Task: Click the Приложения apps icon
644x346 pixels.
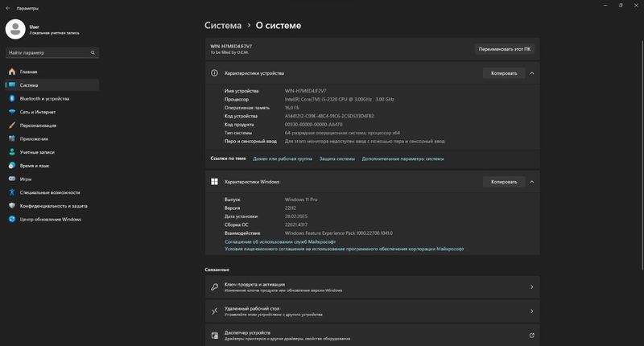Action: click(x=12, y=138)
